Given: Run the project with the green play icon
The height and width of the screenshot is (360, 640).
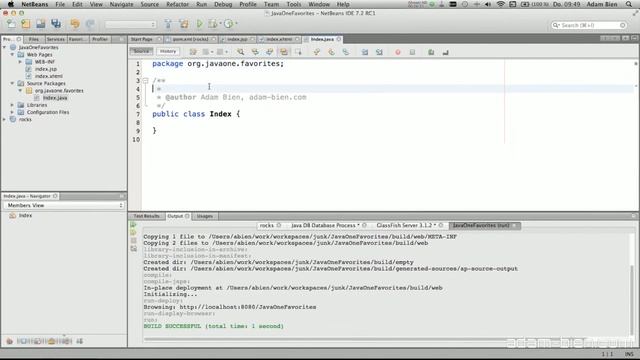Looking at the screenshot, I should coord(200,24).
